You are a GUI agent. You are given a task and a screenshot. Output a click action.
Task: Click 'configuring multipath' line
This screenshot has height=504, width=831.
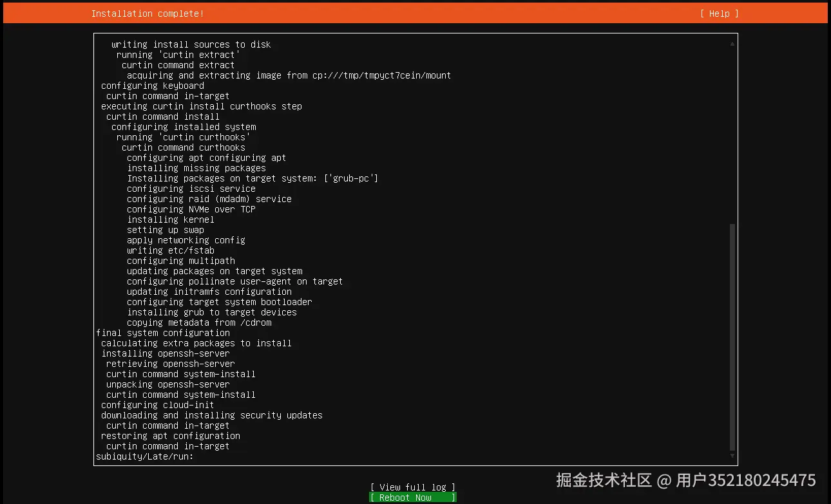(x=181, y=261)
